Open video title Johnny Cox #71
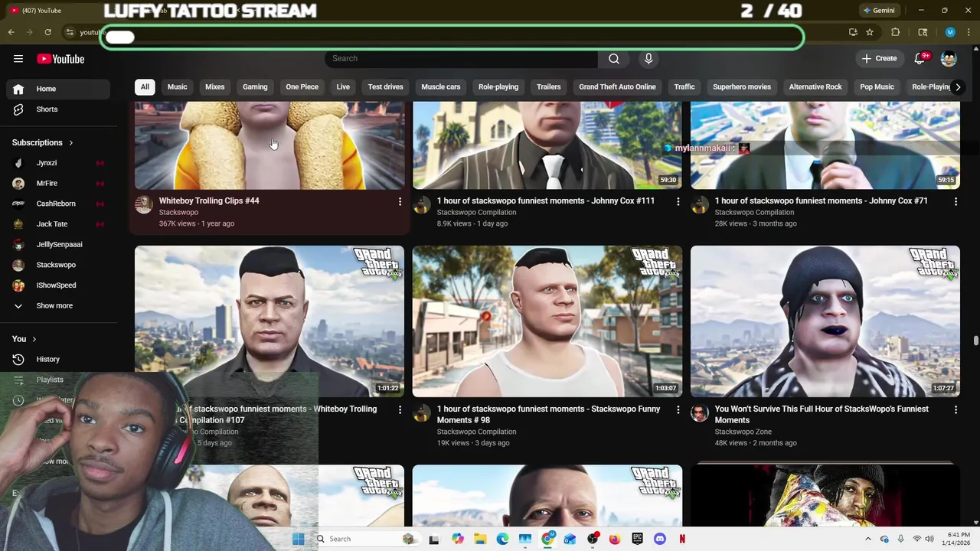980x551 pixels. click(x=821, y=201)
